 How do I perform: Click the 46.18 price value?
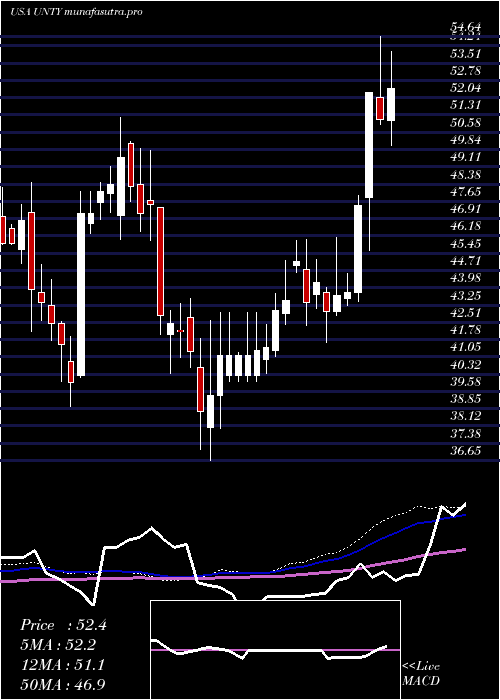point(466,226)
